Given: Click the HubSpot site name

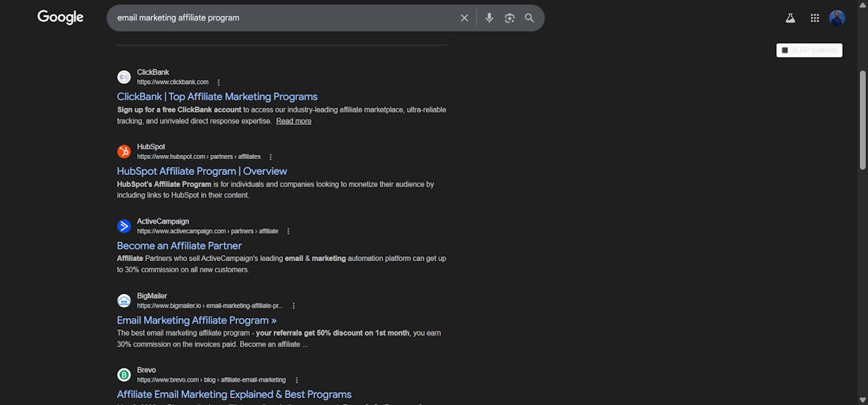Looking at the screenshot, I should (151, 147).
